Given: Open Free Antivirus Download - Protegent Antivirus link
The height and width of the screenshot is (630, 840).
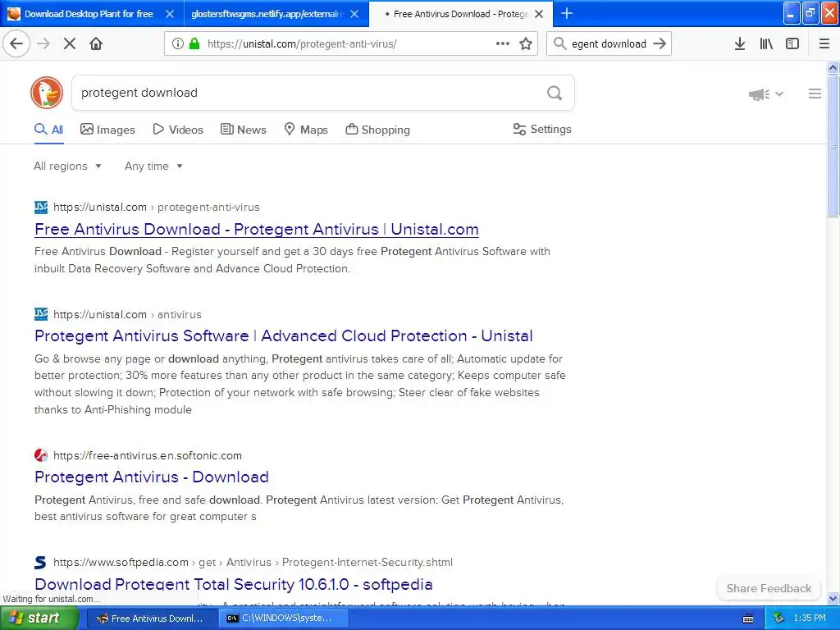Looking at the screenshot, I should point(257,230).
